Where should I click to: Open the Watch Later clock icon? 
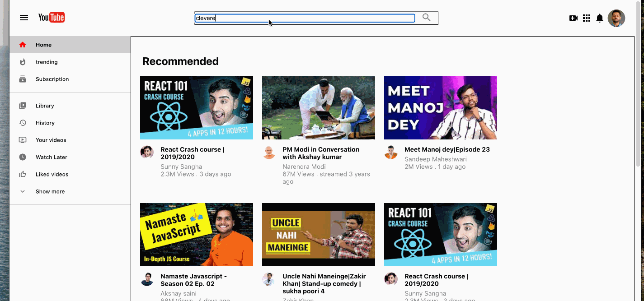coord(23,157)
